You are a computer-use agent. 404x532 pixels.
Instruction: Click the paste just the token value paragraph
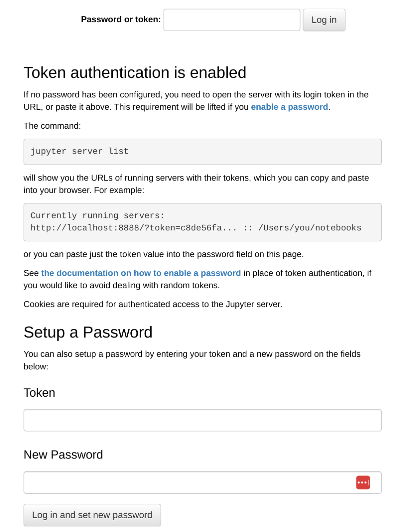click(x=164, y=254)
